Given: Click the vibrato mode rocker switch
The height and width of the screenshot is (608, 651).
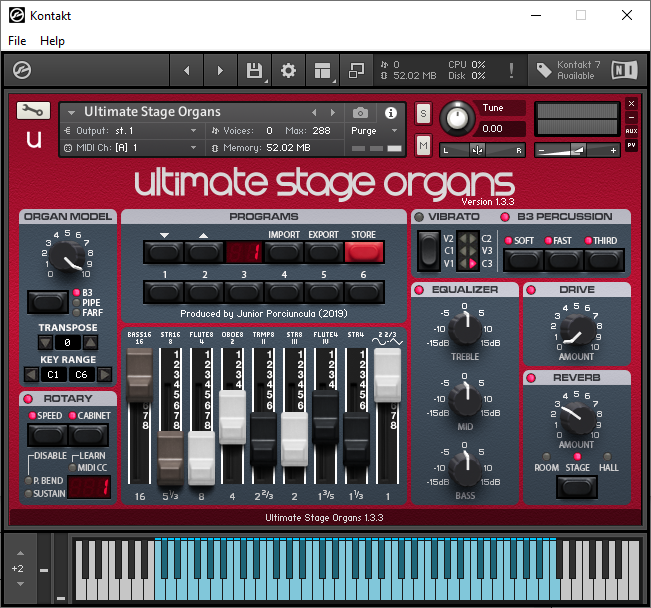Looking at the screenshot, I should tap(428, 251).
